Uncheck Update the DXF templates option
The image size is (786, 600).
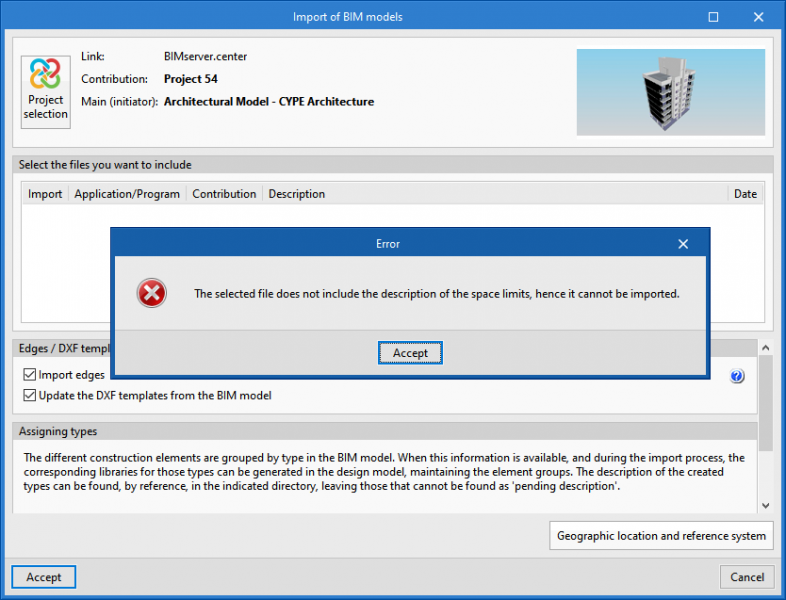pyautogui.click(x=30, y=395)
